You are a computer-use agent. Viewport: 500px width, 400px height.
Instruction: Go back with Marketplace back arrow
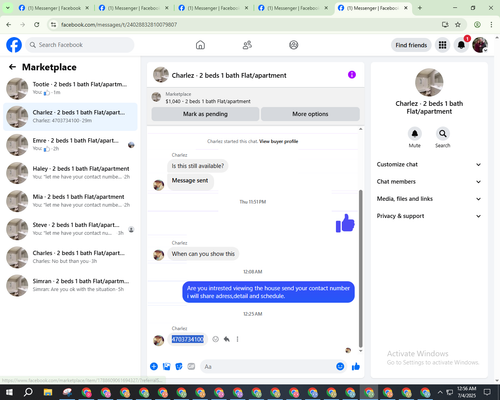[12, 67]
